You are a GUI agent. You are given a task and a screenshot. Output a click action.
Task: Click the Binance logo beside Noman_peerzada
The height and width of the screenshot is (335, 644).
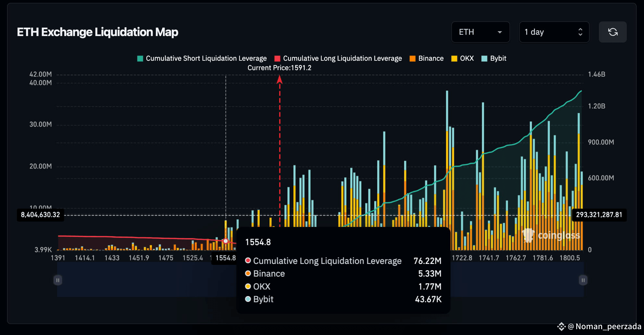pyautogui.click(x=561, y=327)
